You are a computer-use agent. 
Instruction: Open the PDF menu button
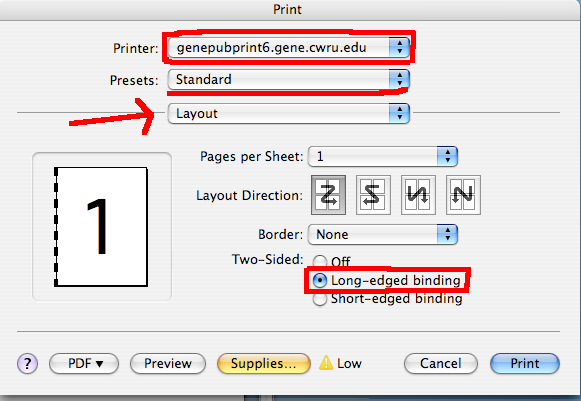pos(84,363)
